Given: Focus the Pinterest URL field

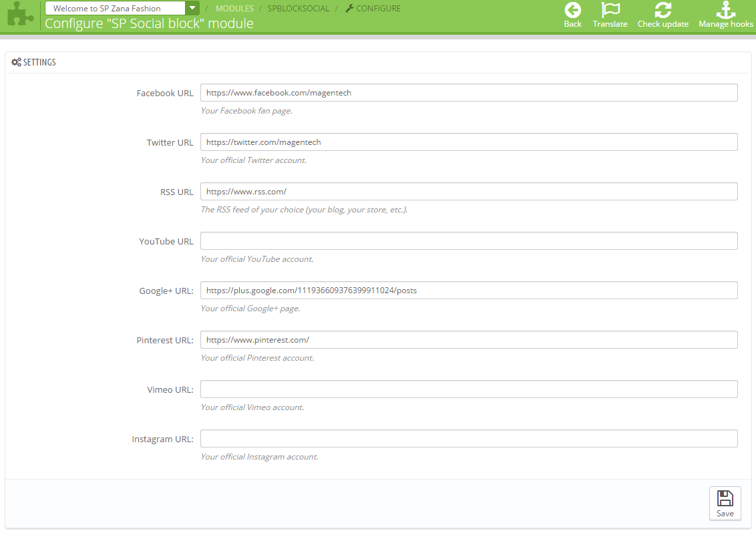Looking at the screenshot, I should coord(469,339).
